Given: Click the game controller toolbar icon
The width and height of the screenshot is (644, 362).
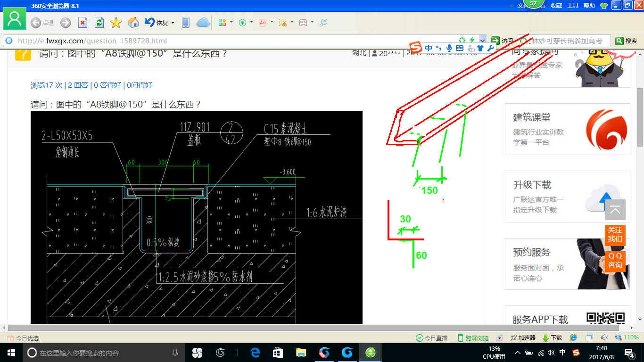Looking at the screenshot, I should point(303,23).
